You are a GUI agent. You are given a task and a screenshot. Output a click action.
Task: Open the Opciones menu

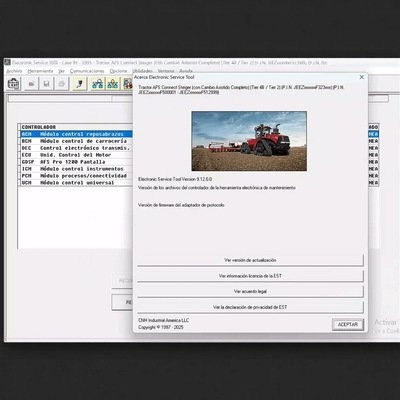click(x=118, y=71)
